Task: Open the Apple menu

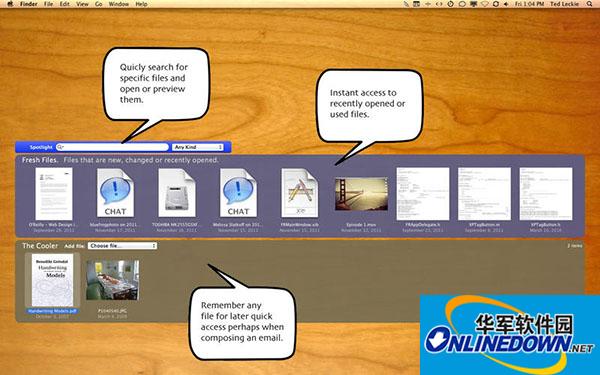Action: coord(10,4)
